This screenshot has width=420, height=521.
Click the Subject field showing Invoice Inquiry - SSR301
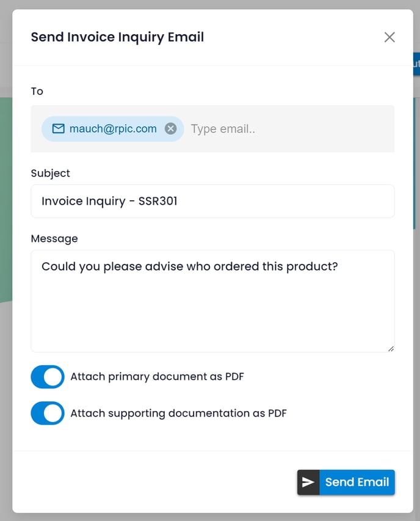pyautogui.click(x=212, y=202)
